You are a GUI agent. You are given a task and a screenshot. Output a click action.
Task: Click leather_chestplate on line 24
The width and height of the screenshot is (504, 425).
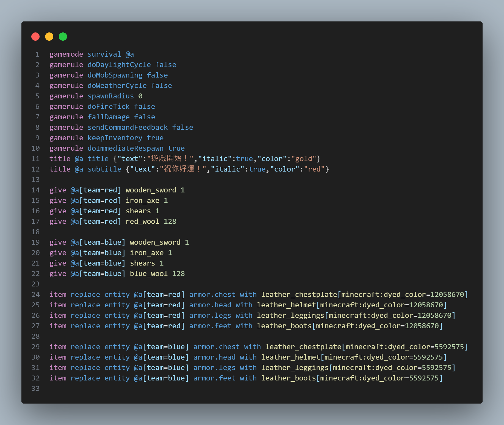299,295
